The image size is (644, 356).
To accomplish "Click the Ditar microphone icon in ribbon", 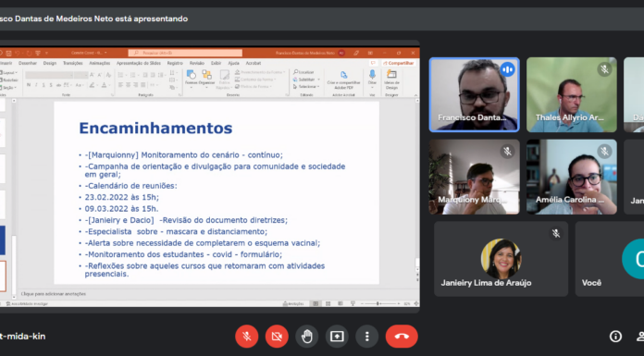I will pyautogui.click(x=372, y=78).
